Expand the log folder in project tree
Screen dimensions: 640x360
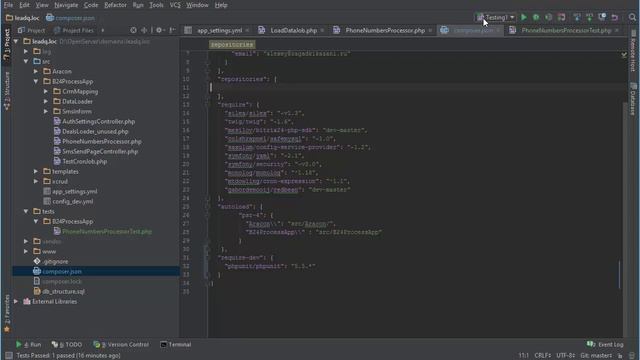click(x=26, y=51)
